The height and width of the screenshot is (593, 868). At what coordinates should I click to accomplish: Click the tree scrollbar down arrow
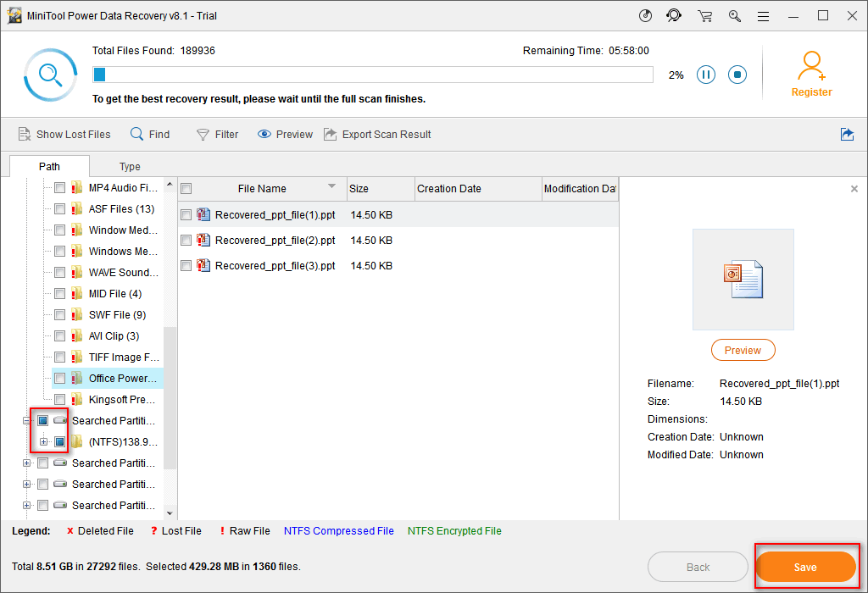click(170, 513)
